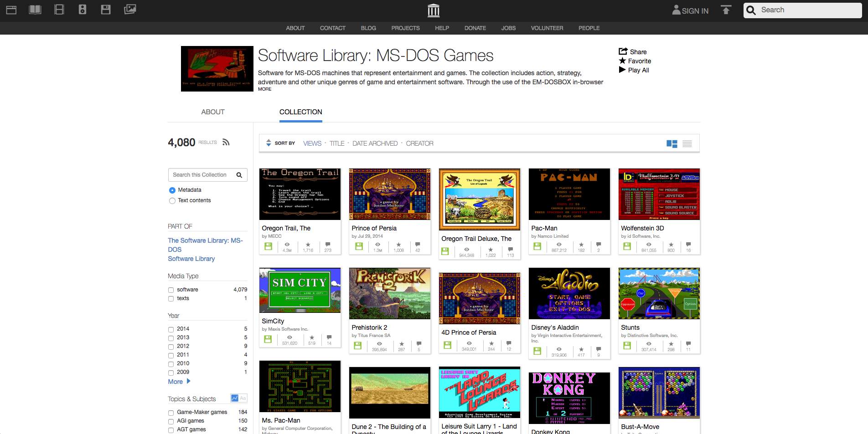This screenshot has width=868, height=434.
Task: Select the Metadata radio button
Action: click(172, 190)
